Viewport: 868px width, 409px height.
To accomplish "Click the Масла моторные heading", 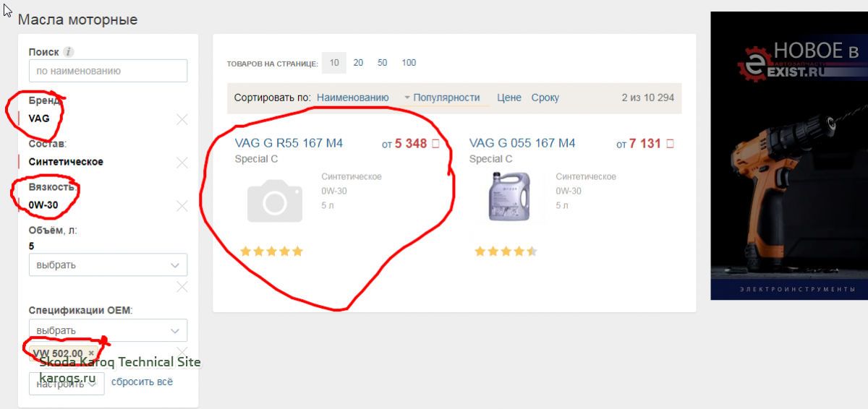I will click(77, 20).
